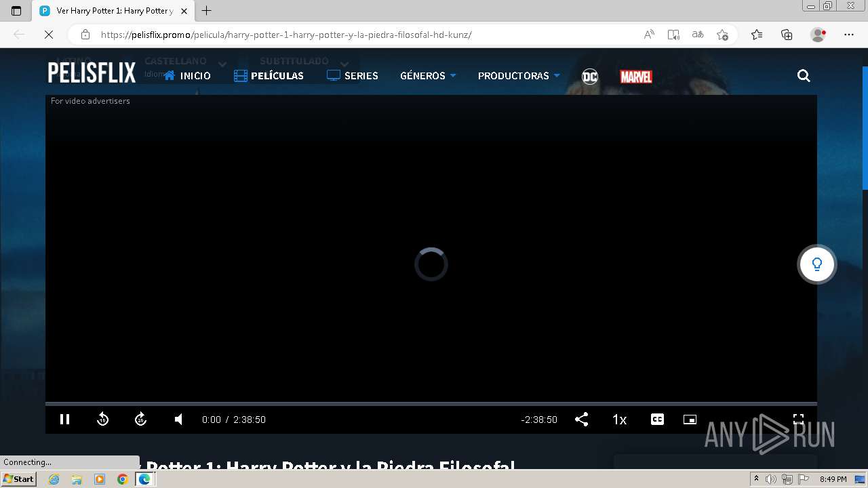Open the Favorites list
868x488 pixels.
tap(757, 35)
